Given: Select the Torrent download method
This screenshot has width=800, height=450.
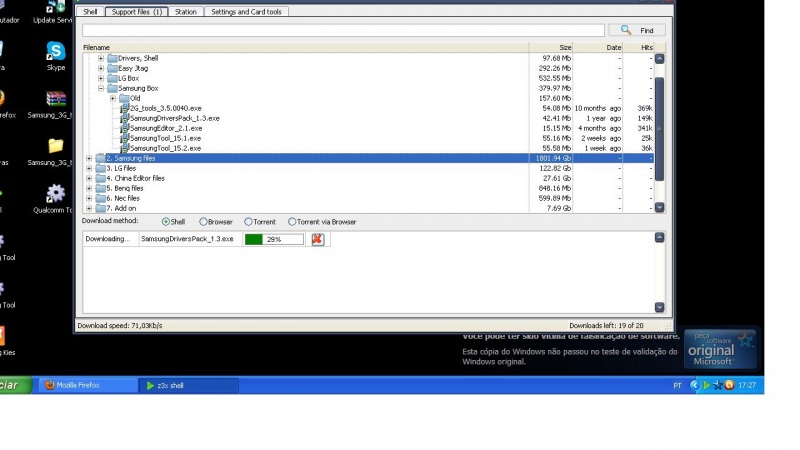Looking at the screenshot, I should [248, 222].
